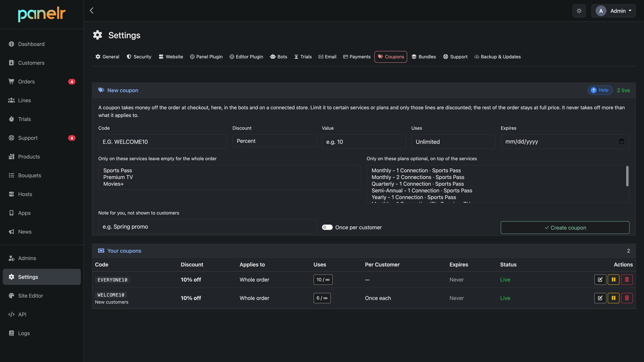Viewport: 644px width, 362px height.
Task: Switch to the Security tab
Action: [x=139, y=57]
